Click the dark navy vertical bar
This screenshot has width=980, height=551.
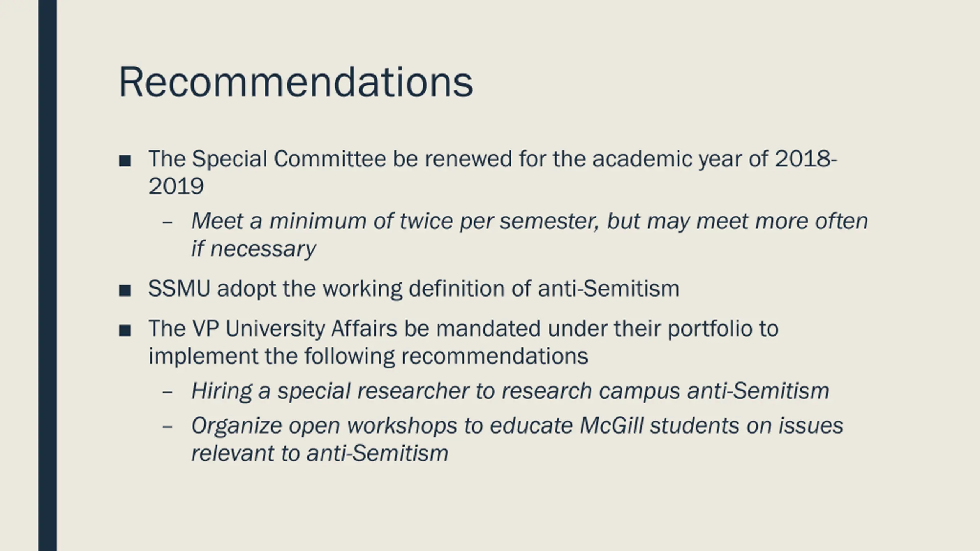(x=47, y=275)
